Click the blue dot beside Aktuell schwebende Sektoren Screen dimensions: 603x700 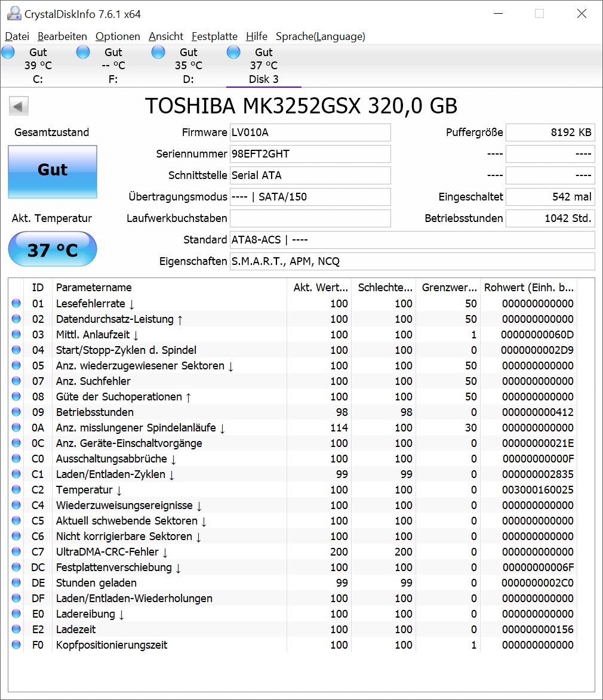(16, 520)
